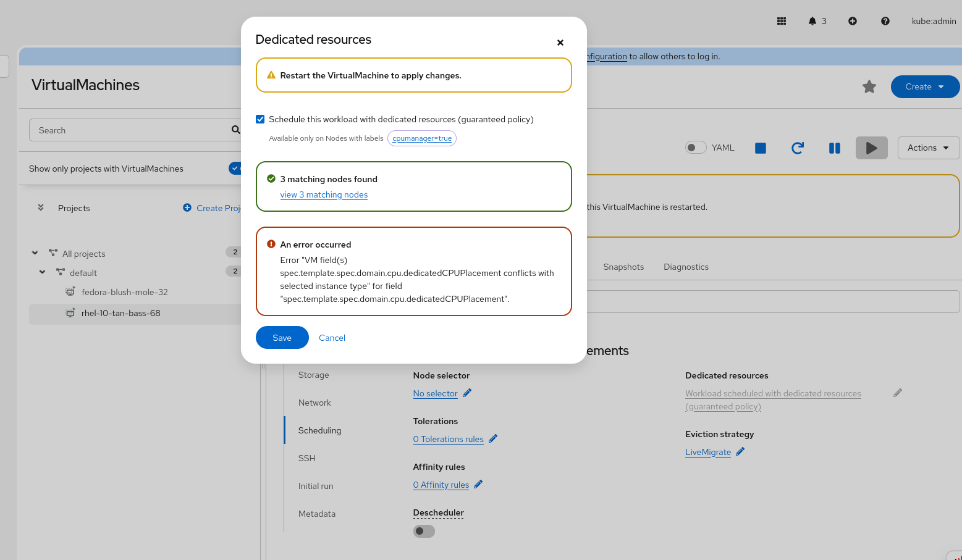Restart the VirtualMachine using the restart icon
962x560 pixels.
798,148
